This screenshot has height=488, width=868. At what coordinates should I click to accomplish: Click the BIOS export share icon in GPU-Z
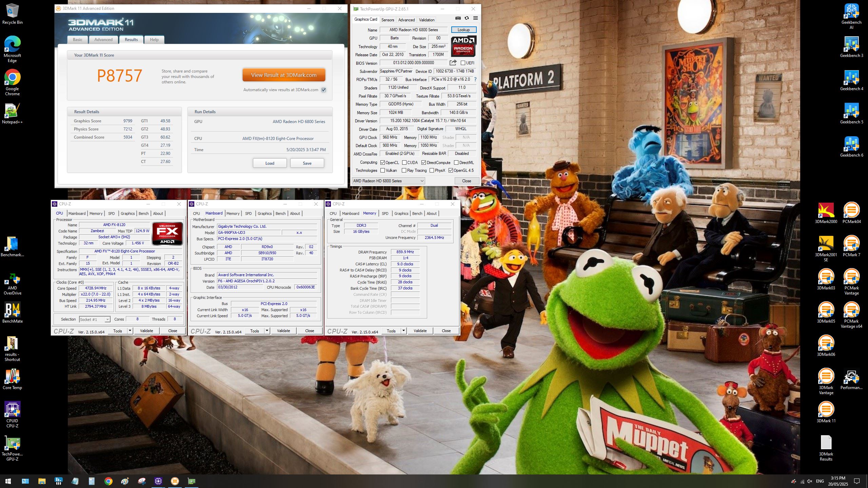click(x=453, y=63)
